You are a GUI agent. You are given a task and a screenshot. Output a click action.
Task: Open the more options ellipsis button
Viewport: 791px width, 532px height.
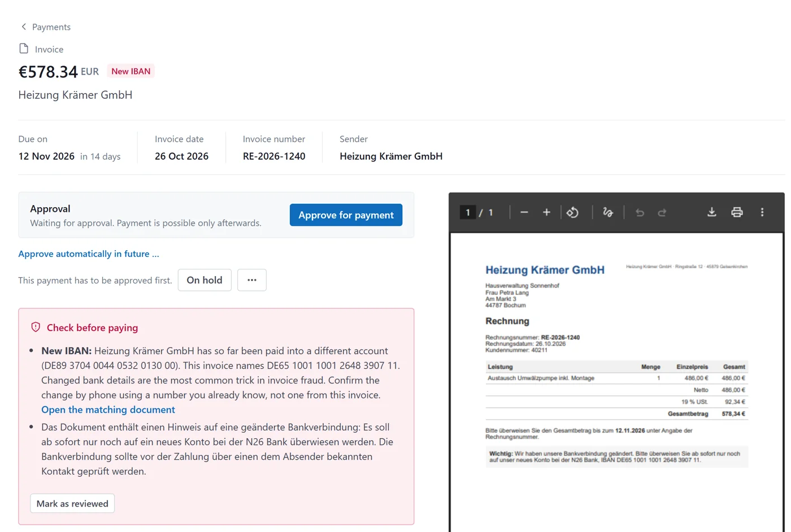[252, 280]
